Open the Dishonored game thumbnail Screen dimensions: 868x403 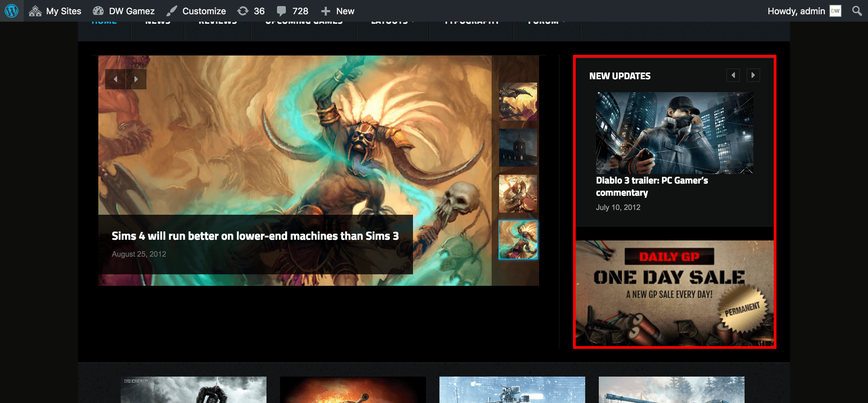point(194,390)
